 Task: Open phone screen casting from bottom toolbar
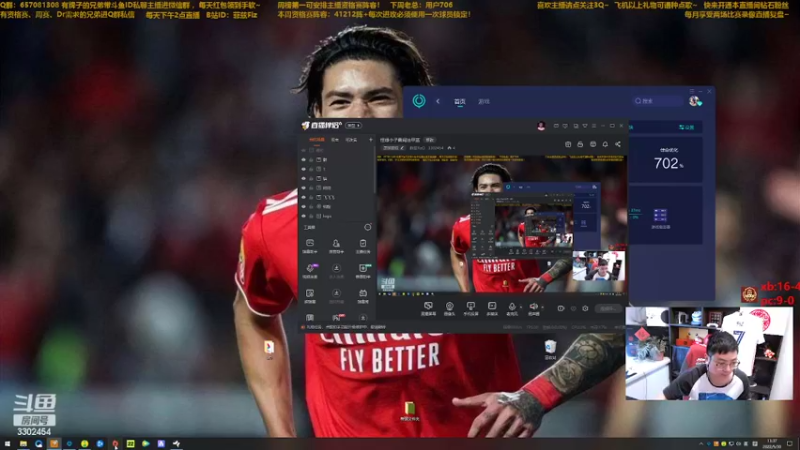tap(470, 306)
